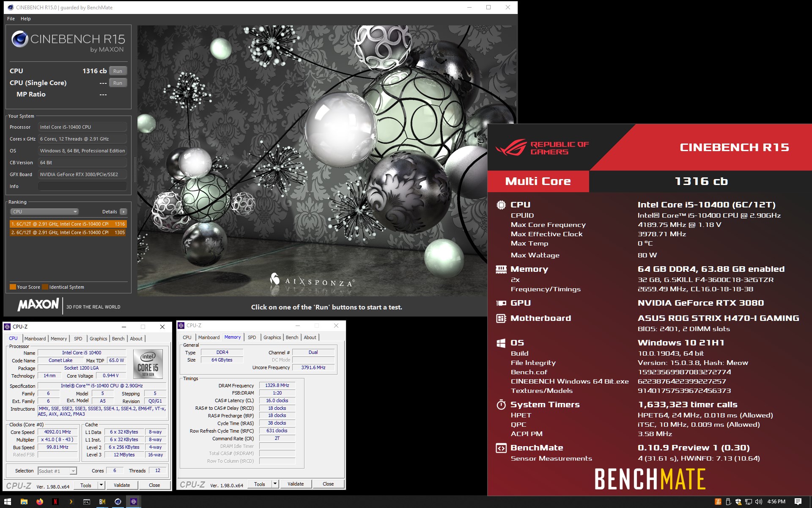Open the Netflix taskbar icon

click(55, 502)
